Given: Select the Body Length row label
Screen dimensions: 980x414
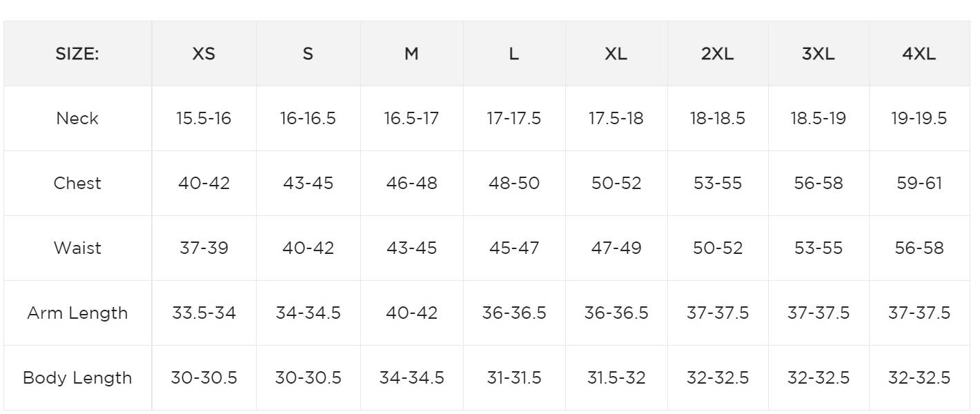Looking at the screenshot, I should (x=77, y=378).
